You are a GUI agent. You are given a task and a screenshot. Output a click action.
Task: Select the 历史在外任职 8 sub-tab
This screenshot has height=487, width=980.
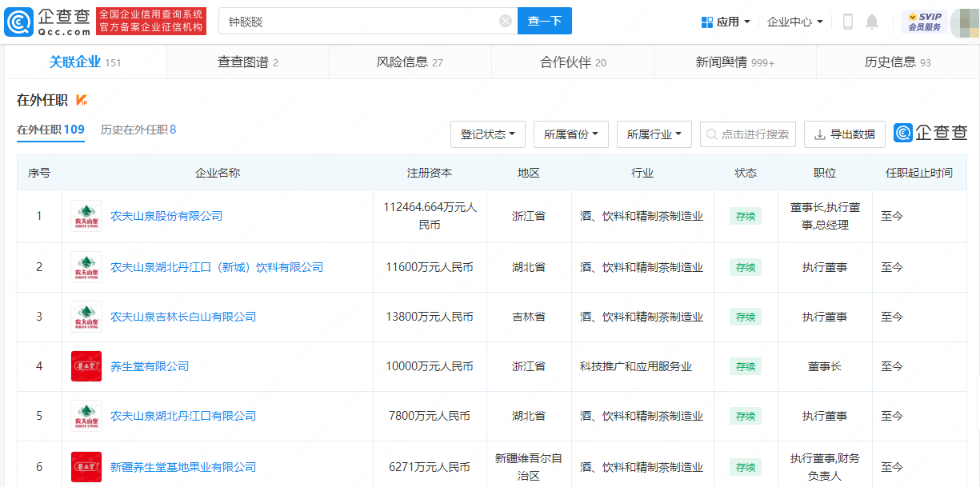138,130
